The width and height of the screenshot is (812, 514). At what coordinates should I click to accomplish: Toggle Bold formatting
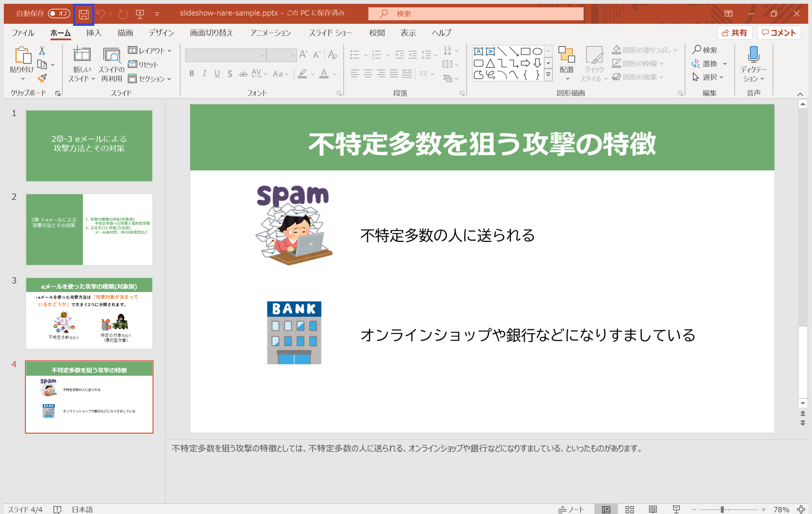click(x=191, y=73)
